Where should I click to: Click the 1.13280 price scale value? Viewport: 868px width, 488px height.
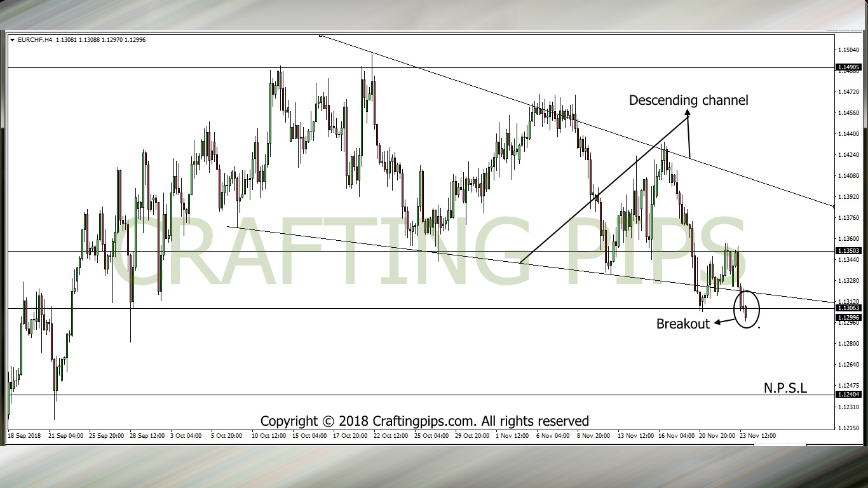coord(848,281)
